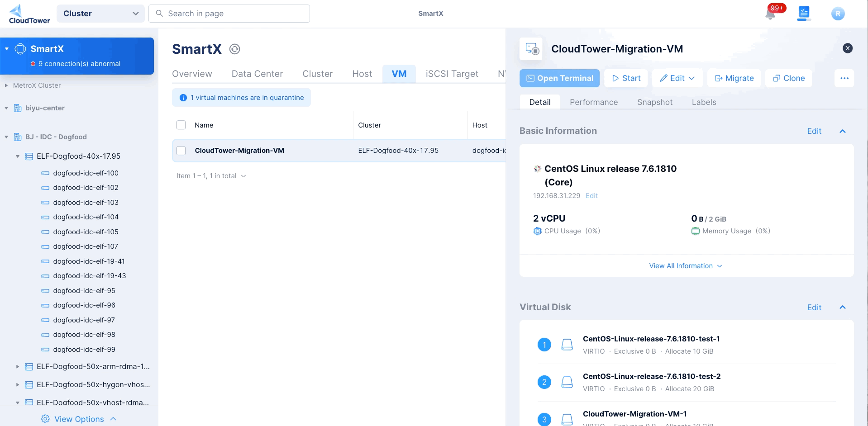The image size is (868, 426).
Task: Click the number 1 disk badge
Action: 544,345
